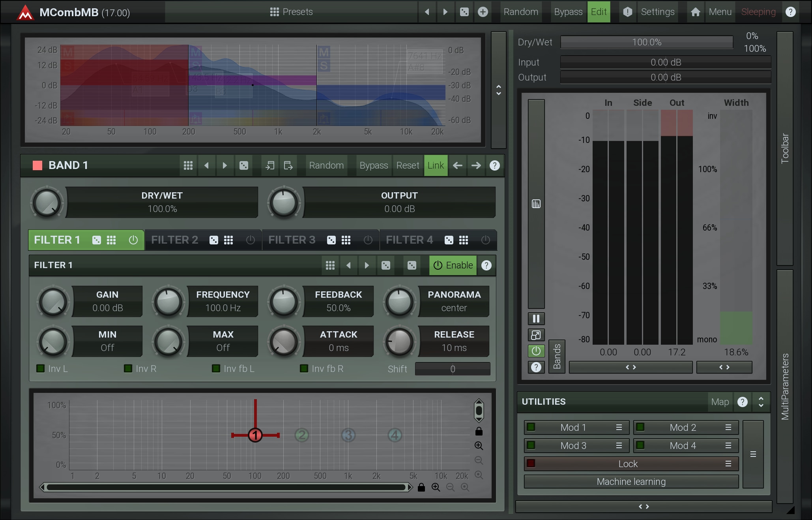Viewport: 812px width, 520px height.
Task: Enable the Inv L checkbox
Action: coord(40,368)
